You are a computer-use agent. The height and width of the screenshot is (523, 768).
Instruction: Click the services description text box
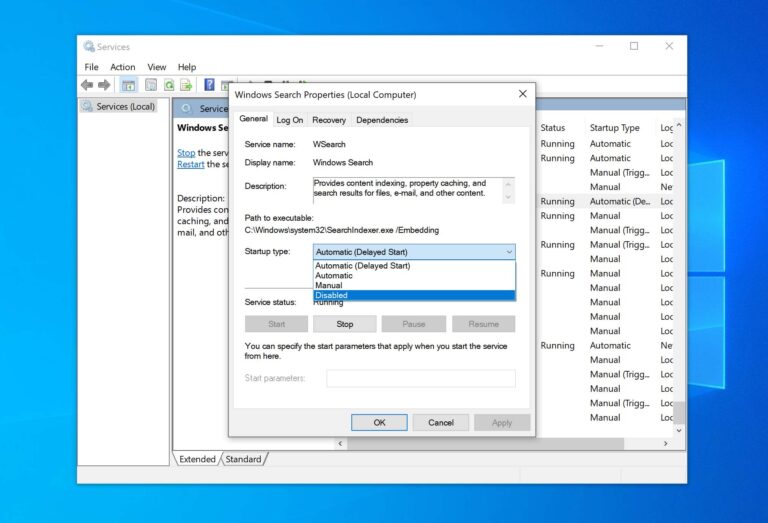click(414, 190)
